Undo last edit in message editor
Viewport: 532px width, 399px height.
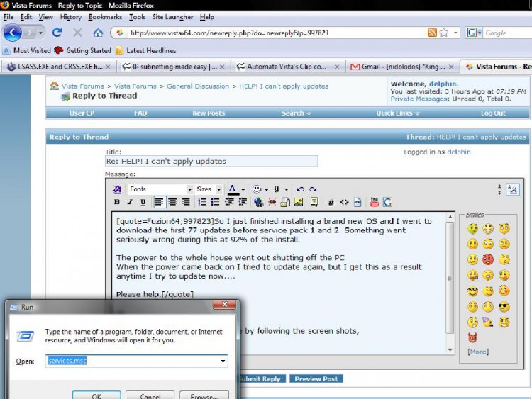(300, 189)
